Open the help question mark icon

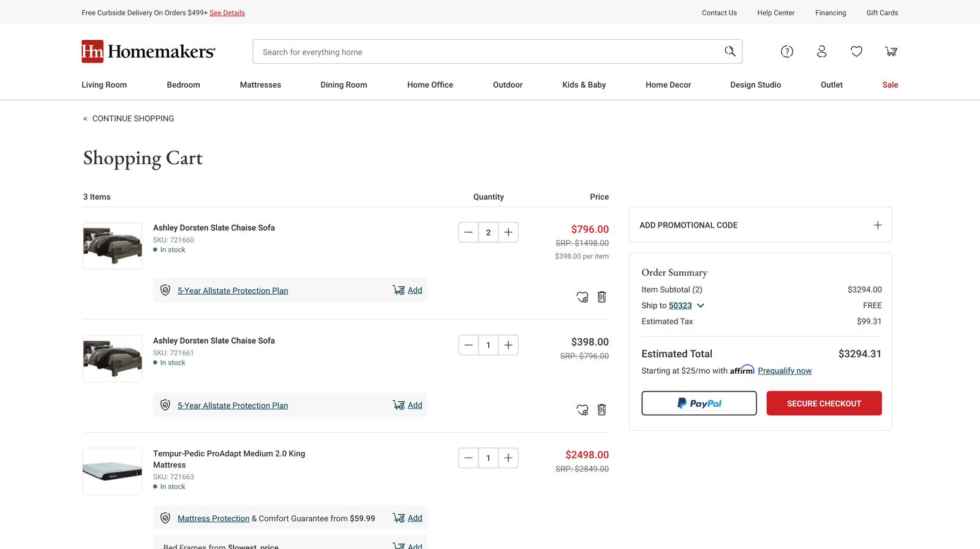point(787,51)
